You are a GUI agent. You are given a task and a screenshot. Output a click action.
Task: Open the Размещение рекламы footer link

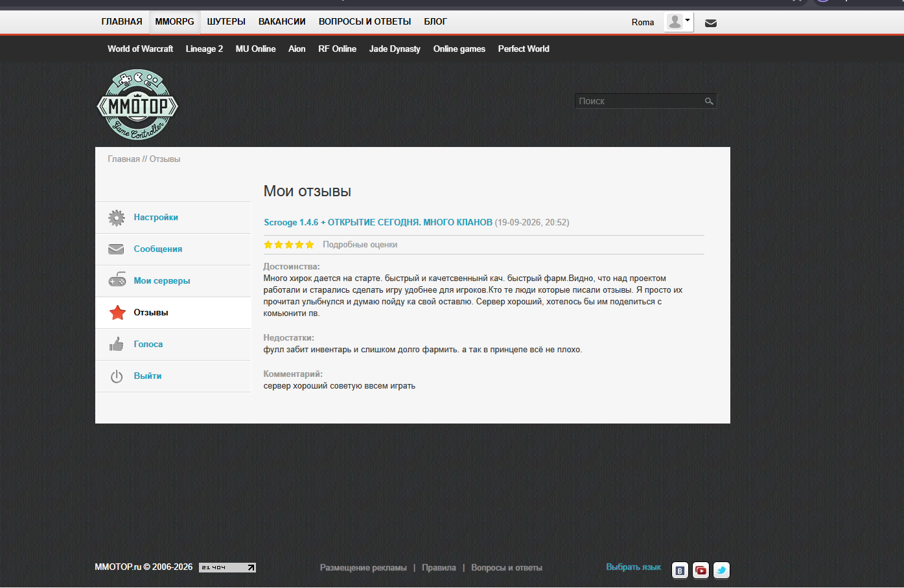(x=364, y=568)
